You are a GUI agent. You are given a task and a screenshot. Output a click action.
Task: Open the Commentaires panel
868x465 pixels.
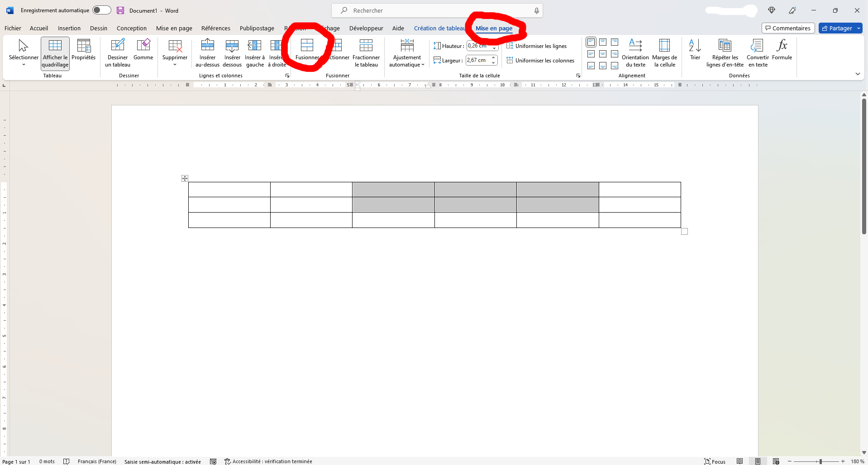point(788,28)
